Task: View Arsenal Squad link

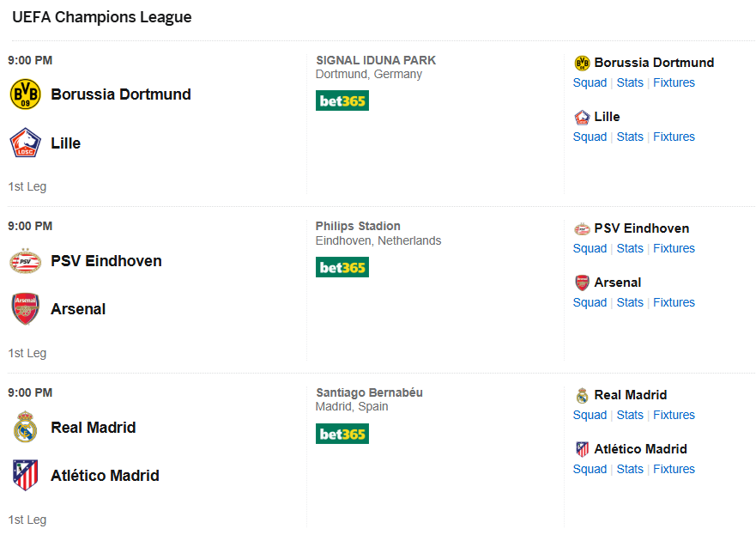Action: click(590, 303)
